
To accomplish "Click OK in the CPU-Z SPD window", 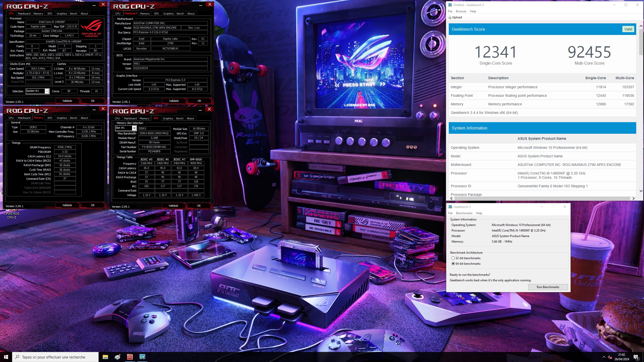I will (199, 206).
